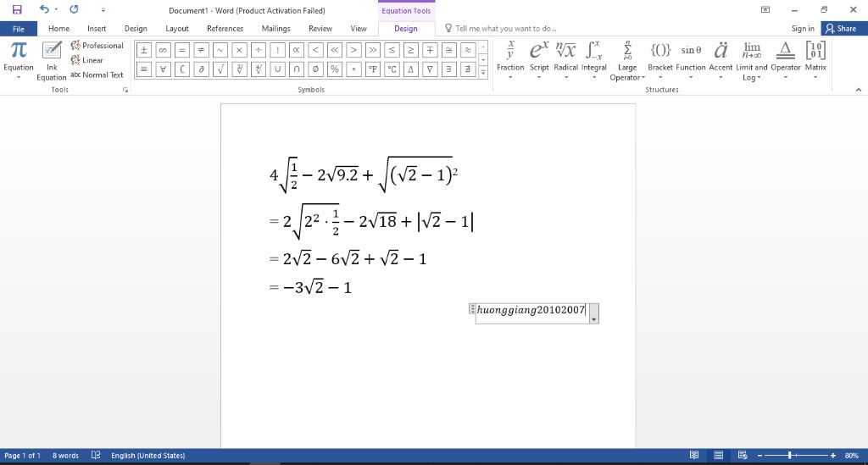Toggle Normal Text in equation

click(x=97, y=75)
